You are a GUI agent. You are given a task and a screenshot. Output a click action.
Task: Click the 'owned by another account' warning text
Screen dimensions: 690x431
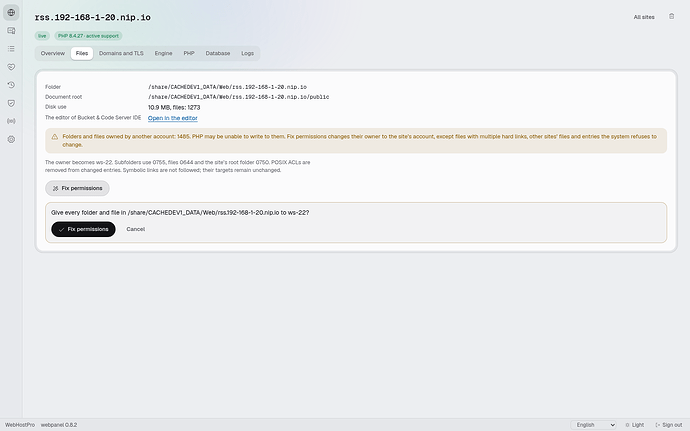[360, 140]
